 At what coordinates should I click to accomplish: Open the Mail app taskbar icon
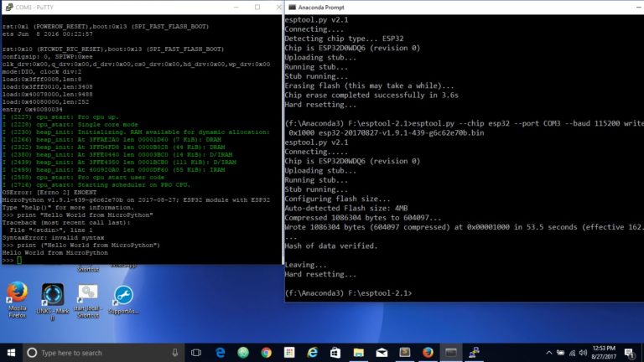click(382, 353)
